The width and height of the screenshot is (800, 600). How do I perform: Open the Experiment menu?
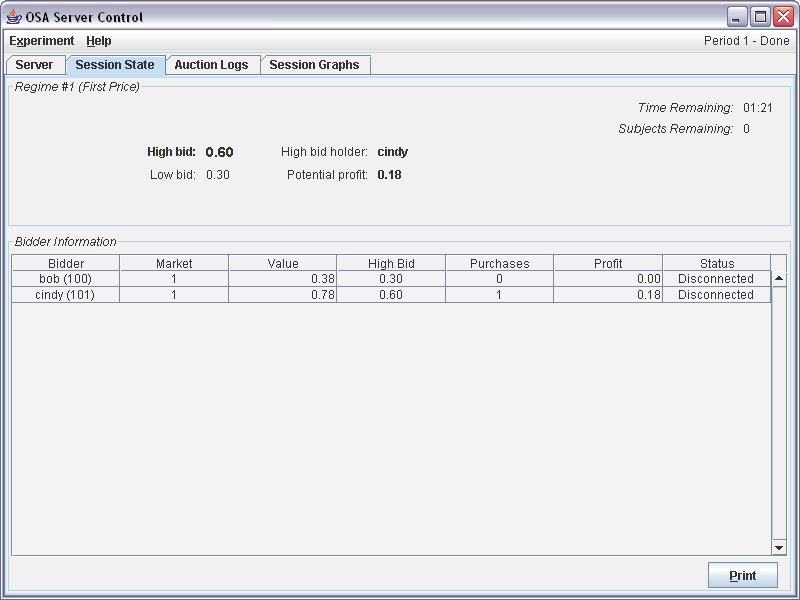point(41,41)
